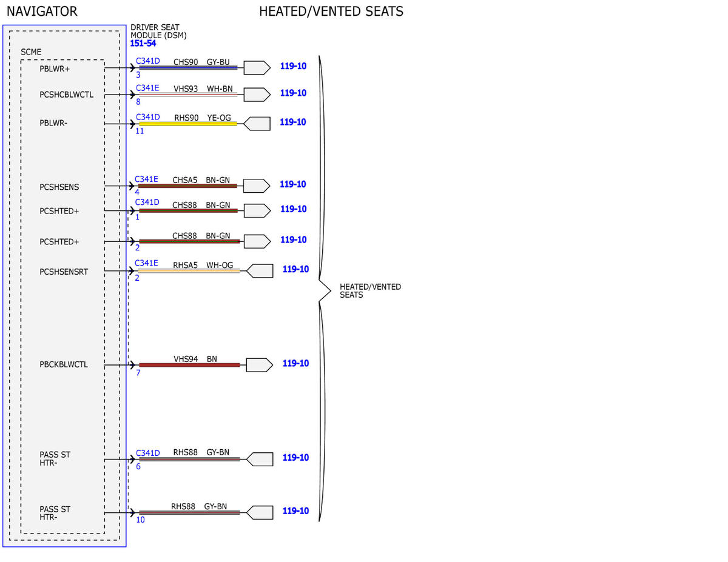Click the off-page arrow on CHS90 wire
Screen dimensions: 728x562
click(x=257, y=67)
